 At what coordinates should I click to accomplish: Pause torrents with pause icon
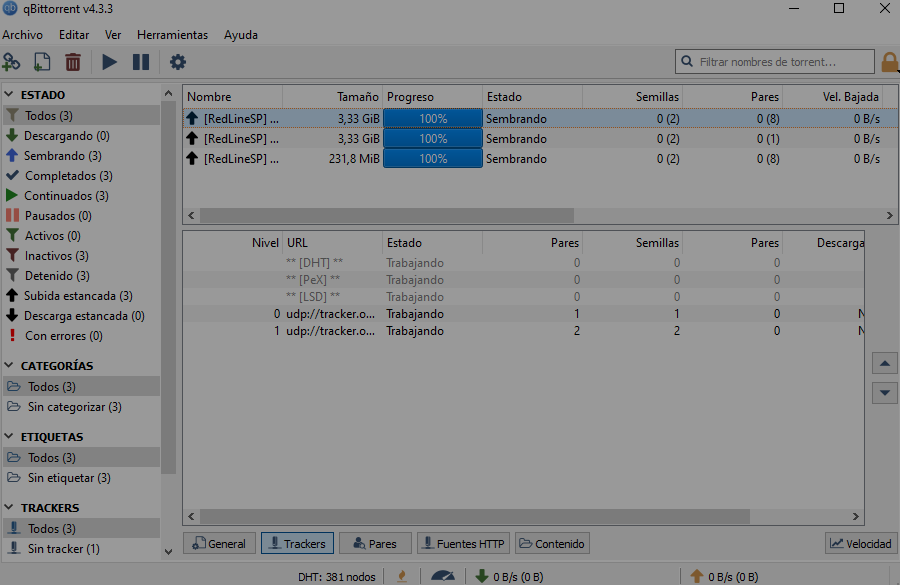pyautogui.click(x=141, y=61)
